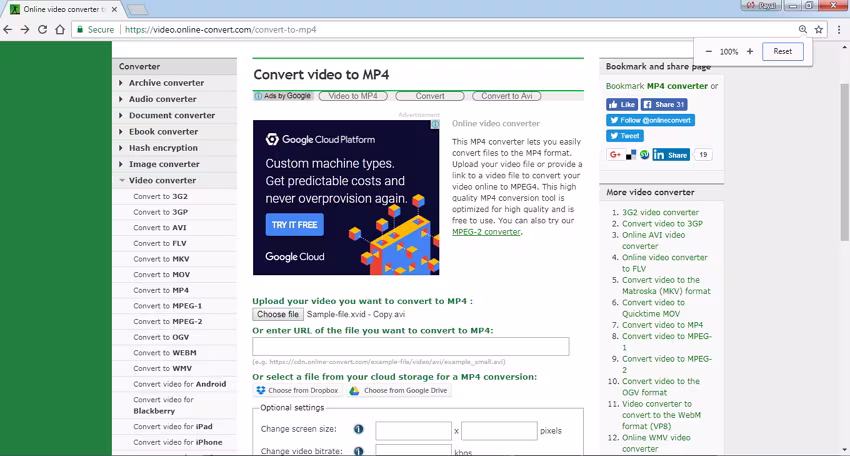Click TRY IT FREE in the ad

tap(294, 224)
